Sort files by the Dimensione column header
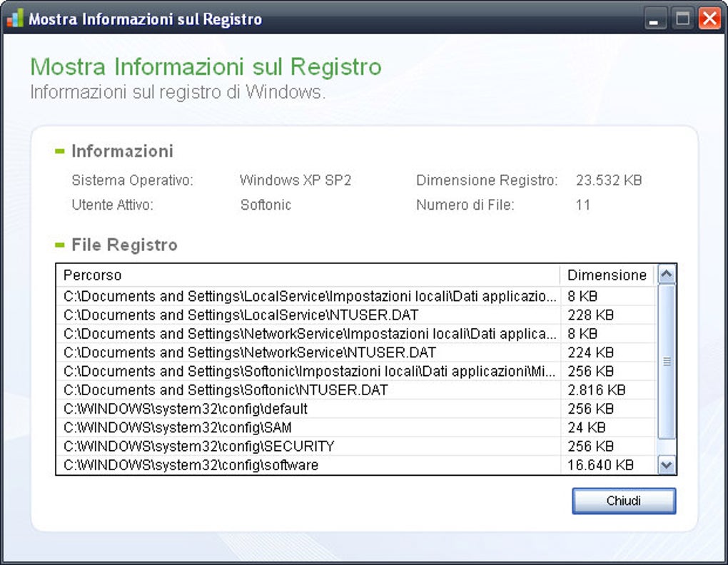 coord(607,275)
